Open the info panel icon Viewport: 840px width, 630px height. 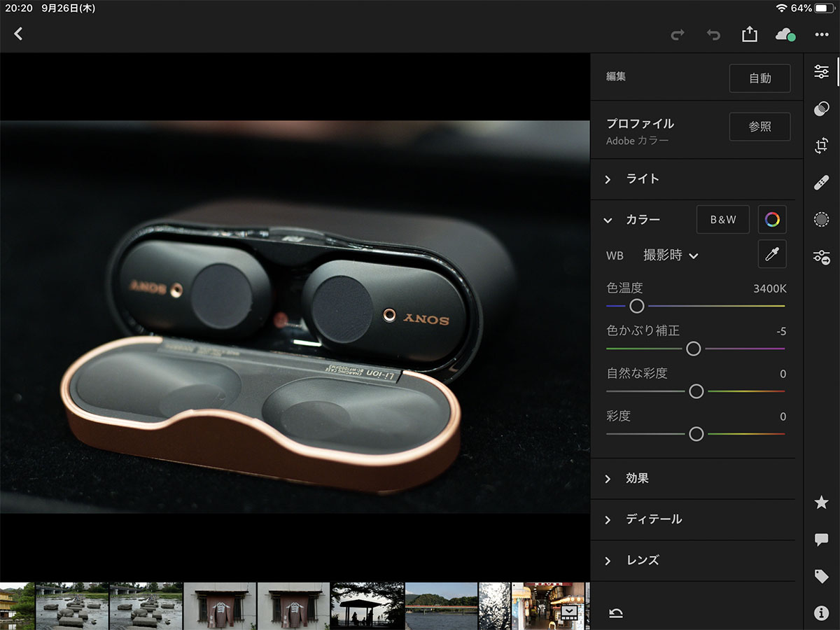coord(822,613)
